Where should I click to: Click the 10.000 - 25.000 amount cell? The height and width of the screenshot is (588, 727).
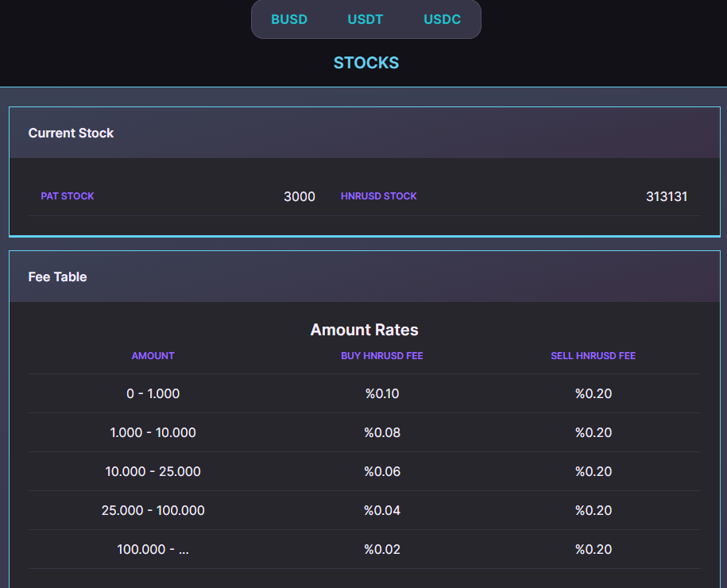(x=153, y=471)
